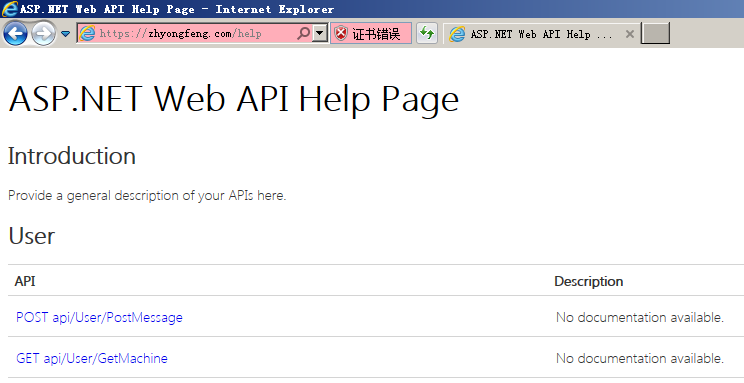Go back using the browser Back arrow
This screenshot has width=744, height=383.
point(15,34)
